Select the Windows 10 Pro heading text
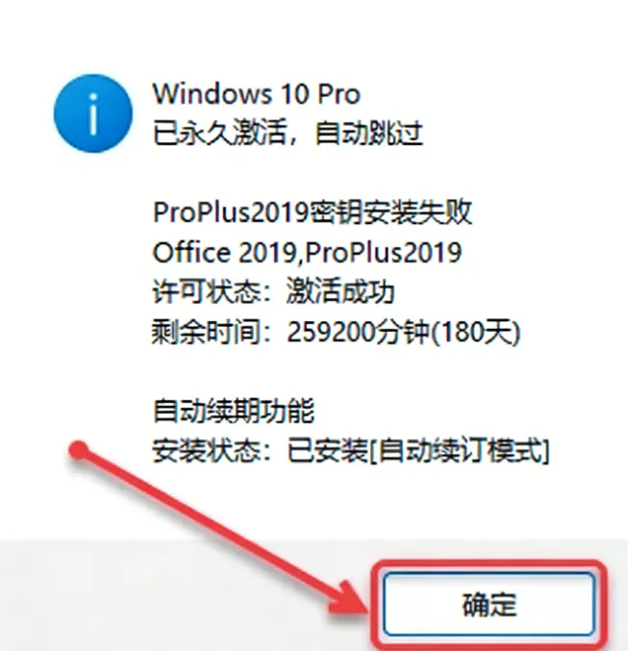Viewport: 644px width, 651px height. pos(257,94)
